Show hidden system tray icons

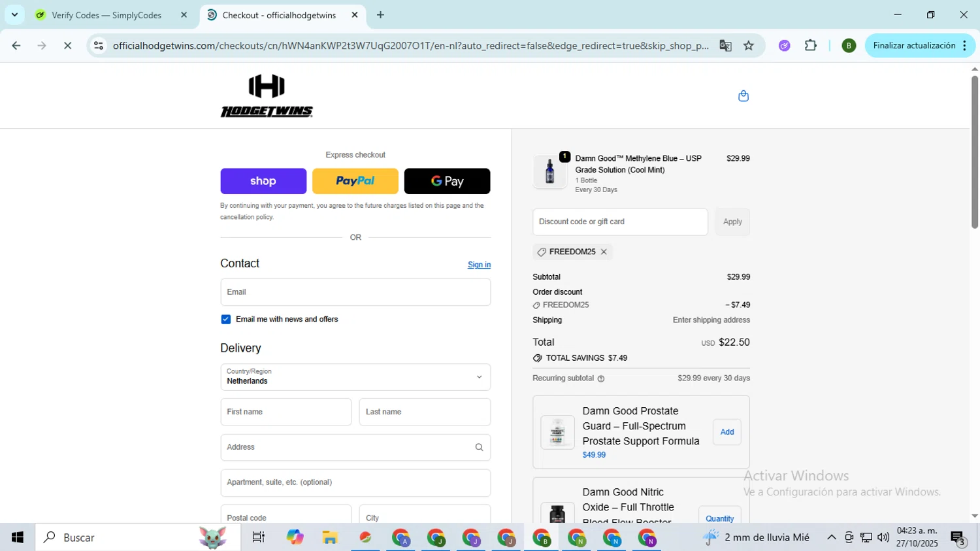pos(831,537)
